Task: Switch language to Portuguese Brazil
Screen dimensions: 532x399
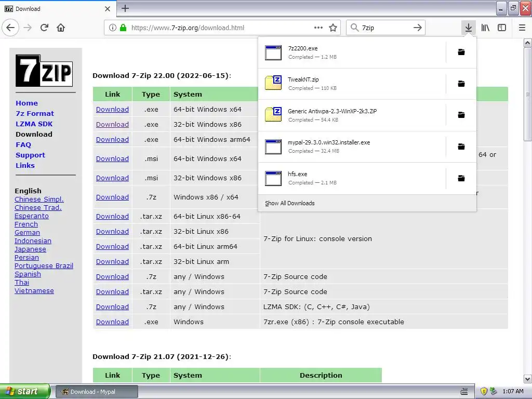Action: click(44, 265)
